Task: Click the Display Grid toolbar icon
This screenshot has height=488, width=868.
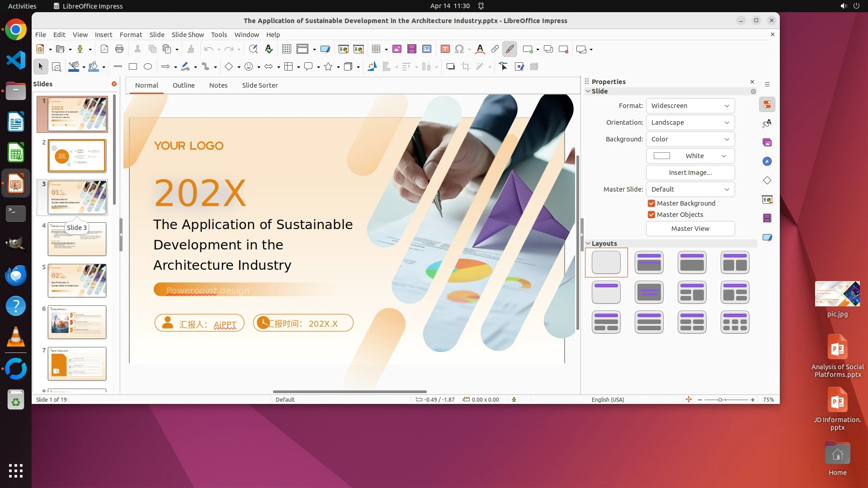Action: coord(287,49)
